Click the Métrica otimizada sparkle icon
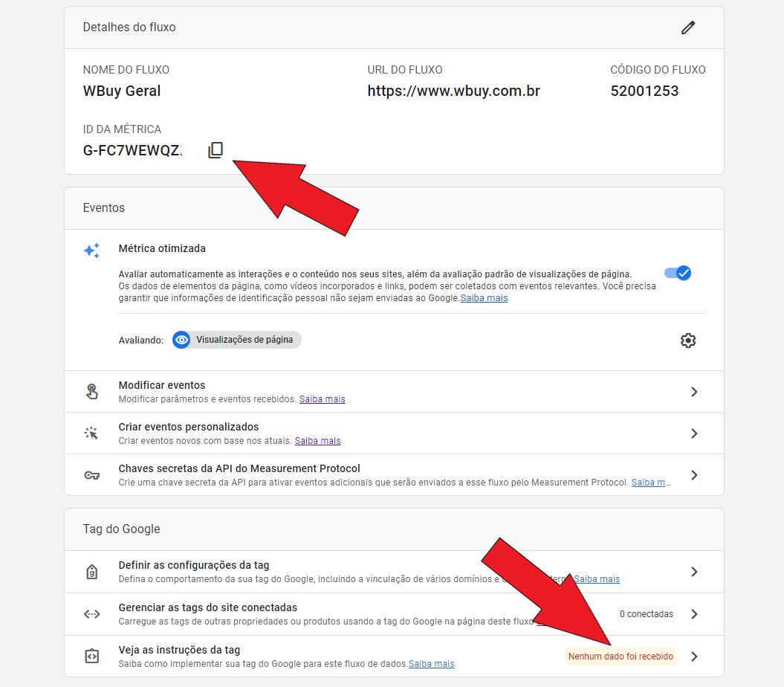The image size is (784, 687). point(91,251)
